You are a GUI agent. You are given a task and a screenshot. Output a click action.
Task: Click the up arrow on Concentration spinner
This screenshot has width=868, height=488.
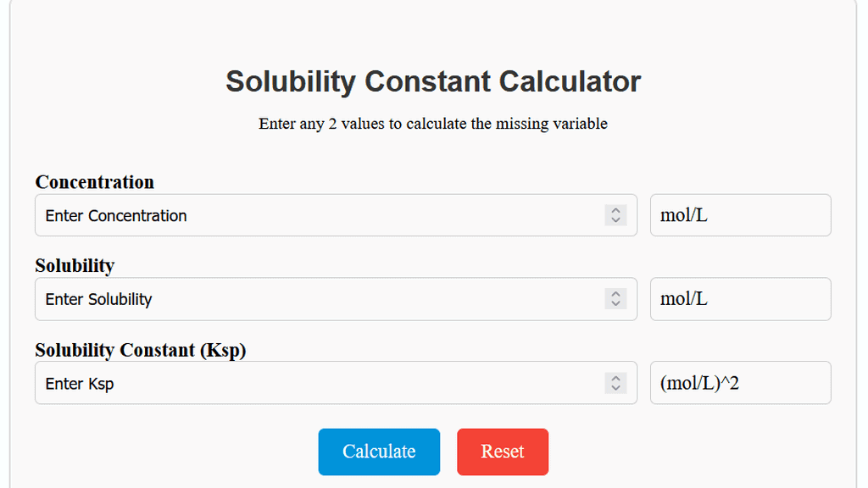tap(615, 210)
